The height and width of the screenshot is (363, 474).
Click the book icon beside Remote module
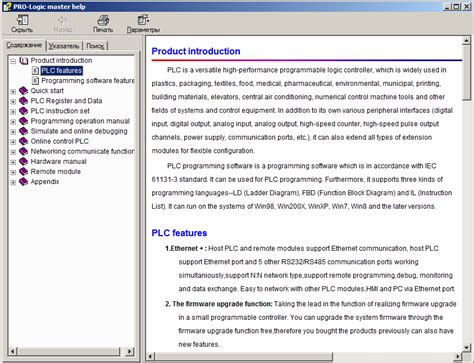23,172
